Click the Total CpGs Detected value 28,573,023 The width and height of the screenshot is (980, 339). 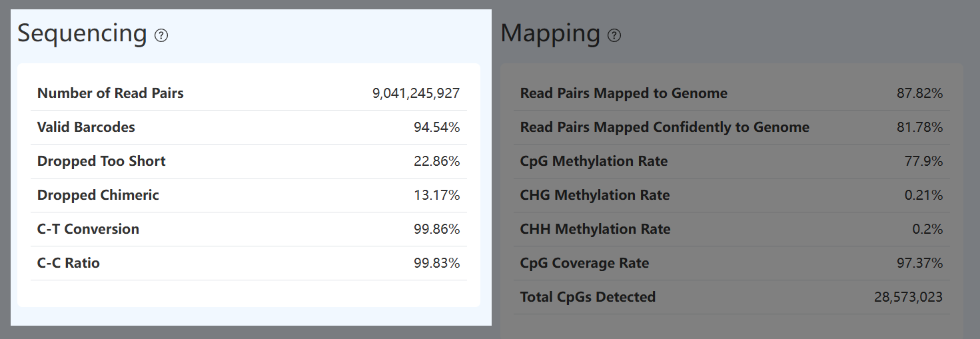(x=908, y=297)
